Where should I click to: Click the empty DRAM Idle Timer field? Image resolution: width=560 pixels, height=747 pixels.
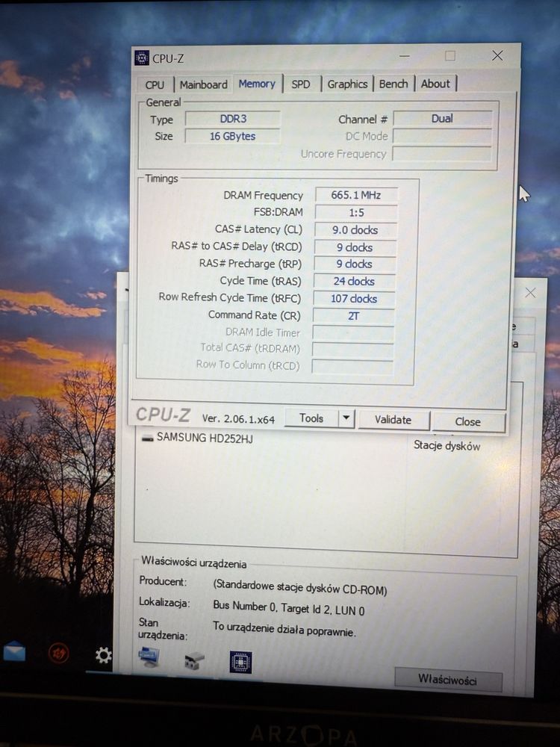(x=353, y=332)
